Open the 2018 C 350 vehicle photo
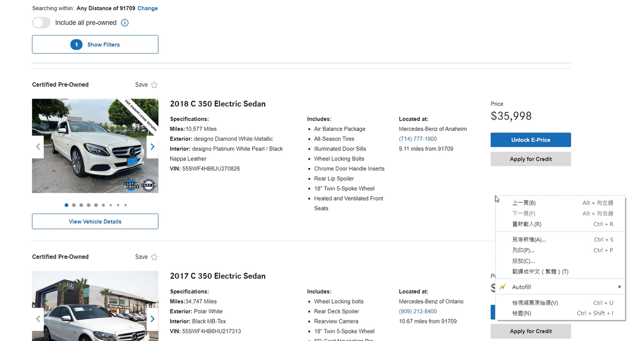The image size is (644, 341). pyautogui.click(x=95, y=146)
